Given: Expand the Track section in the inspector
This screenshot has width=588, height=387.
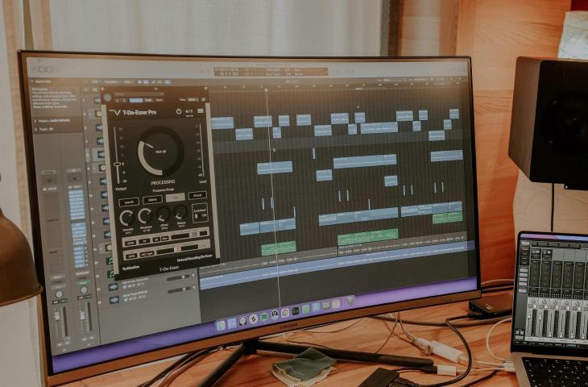Looking at the screenshot, I should 35,129.
